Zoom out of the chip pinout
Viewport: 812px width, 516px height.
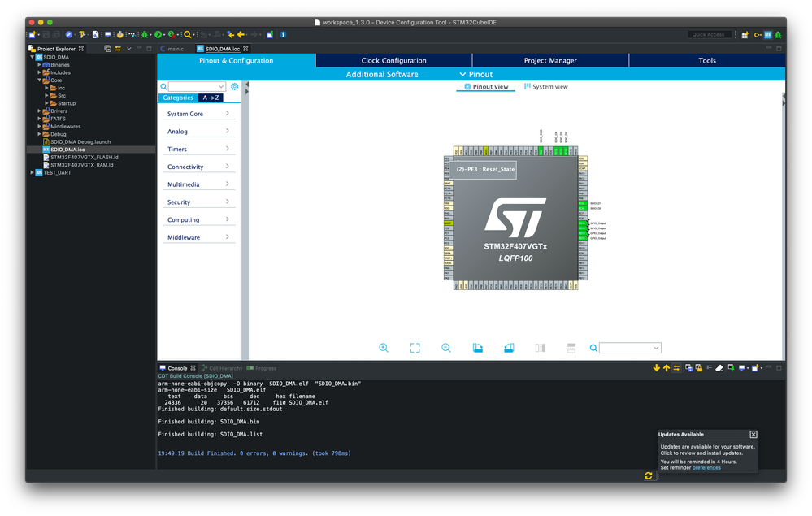click(446, 348)
